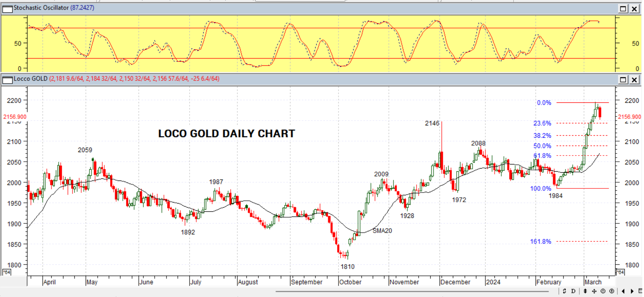Screen dimensions: 644x297
Task: Select the four-way pan arrows tool
Action: [x=594, y=291]
